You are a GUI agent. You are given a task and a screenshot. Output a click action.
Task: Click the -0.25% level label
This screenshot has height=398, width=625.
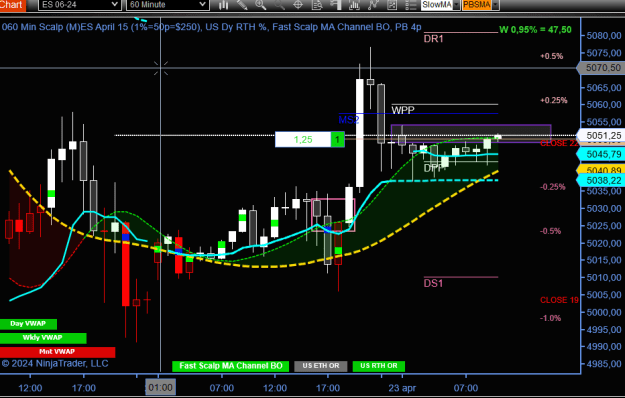click(x=553, y=187)
